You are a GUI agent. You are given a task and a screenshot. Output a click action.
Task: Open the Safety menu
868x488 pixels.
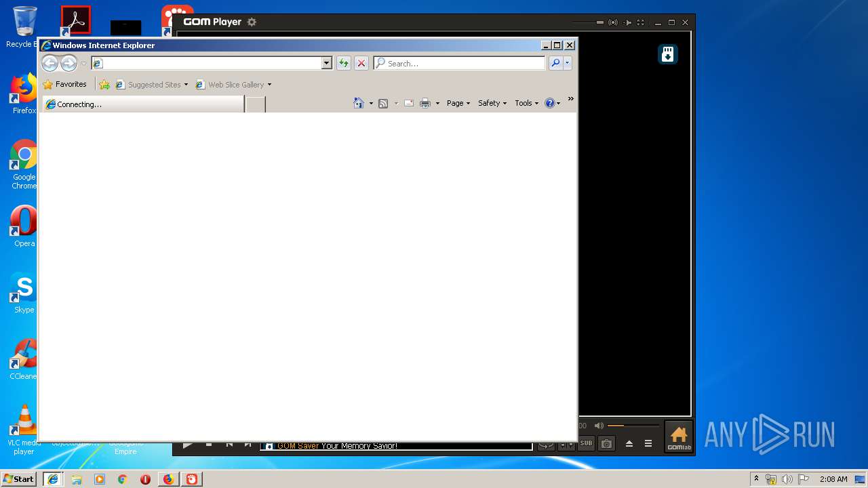coord(492,103)
